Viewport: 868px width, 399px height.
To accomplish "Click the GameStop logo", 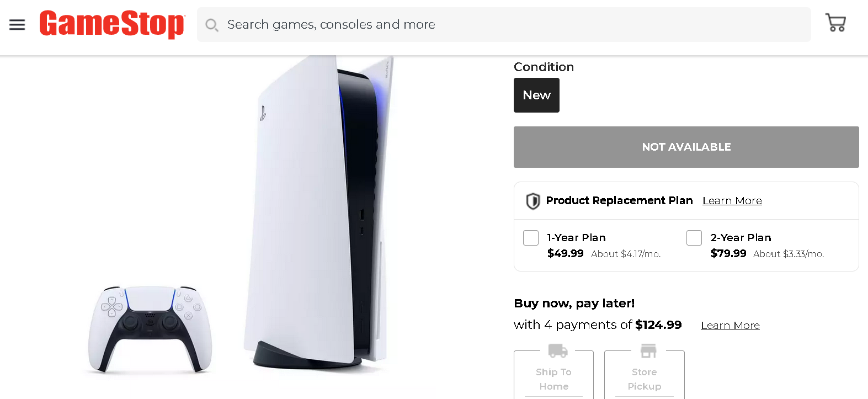I will (x=112, y=24).
